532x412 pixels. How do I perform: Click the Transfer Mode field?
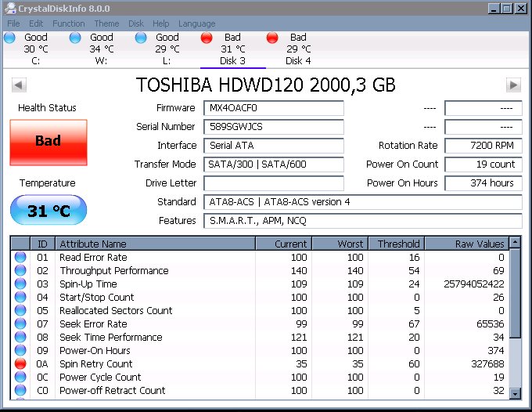(274, 164)
